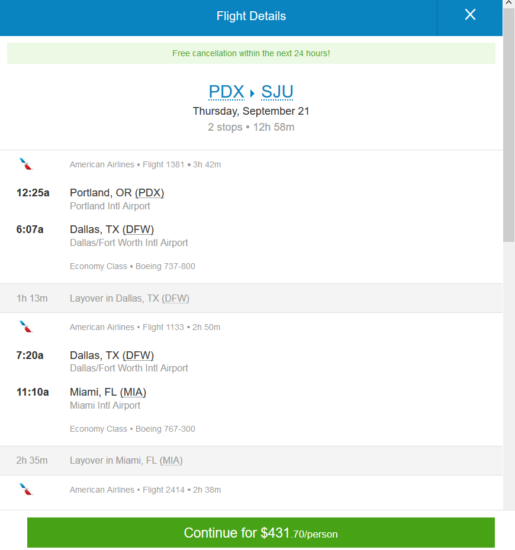The width and height of the screenshot is (515, 550).
Task: Click the Thursday, September 21 date text
Action: coord(251,111)
